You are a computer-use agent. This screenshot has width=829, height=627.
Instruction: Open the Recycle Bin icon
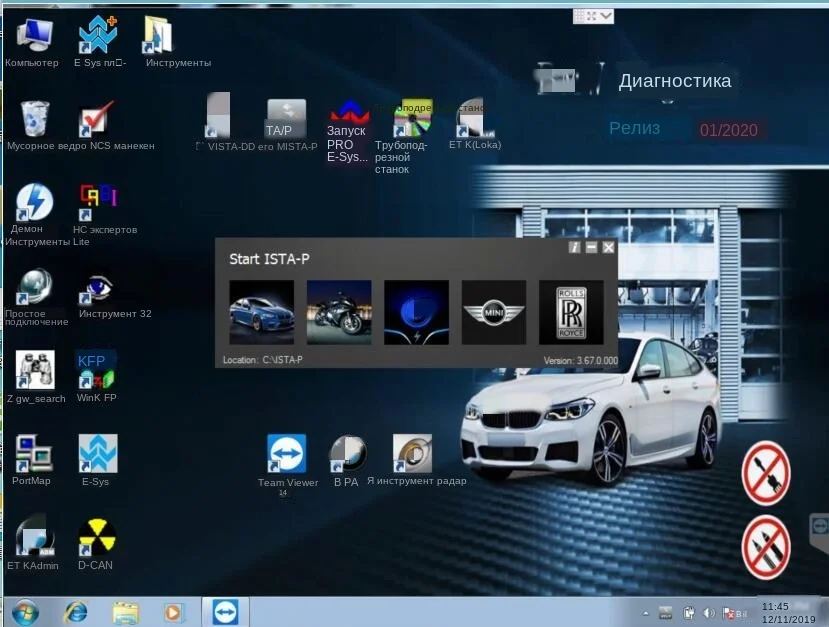(34, 120)
